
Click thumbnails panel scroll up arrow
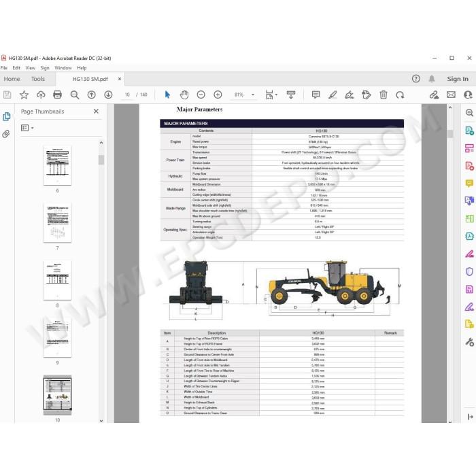pyautogui.click(x=101, y=142)
